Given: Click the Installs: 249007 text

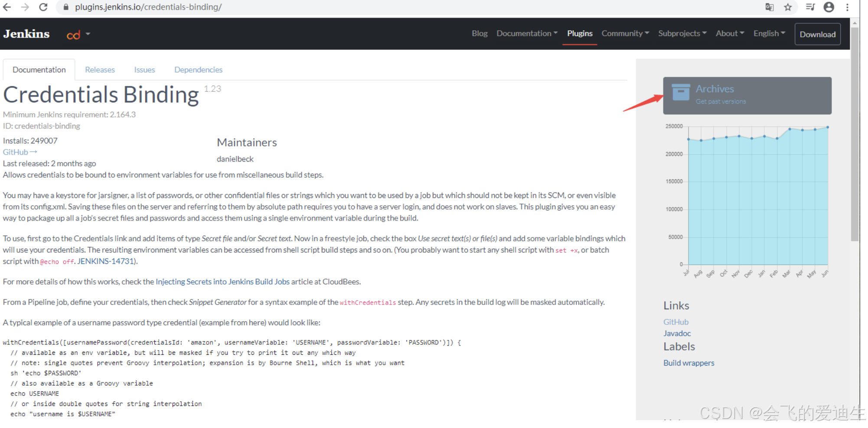Looking at the screenshot, I should click(x=30, y=141).
